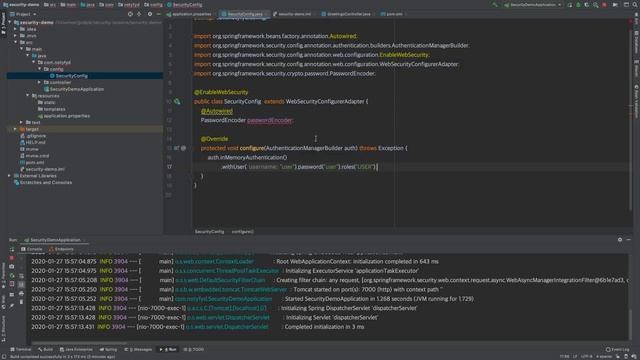Click configure() in the editor breadcrumb bar

242,231
